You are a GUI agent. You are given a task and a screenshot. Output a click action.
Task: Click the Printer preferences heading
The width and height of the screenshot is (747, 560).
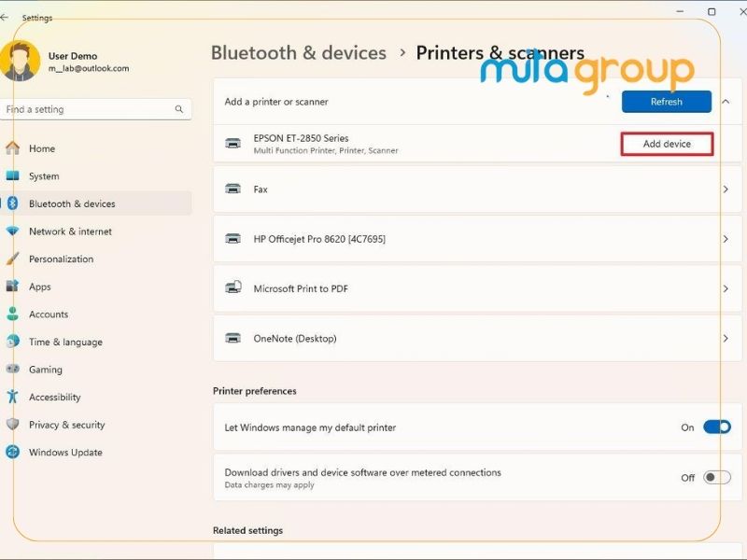[x=254, y=391]
